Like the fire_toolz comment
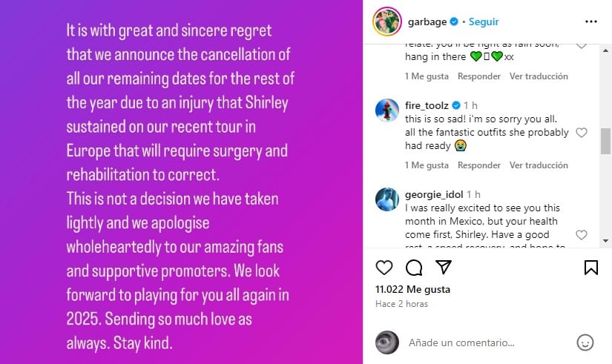Viewport: 612px width, 364px height. coord(582,133)
